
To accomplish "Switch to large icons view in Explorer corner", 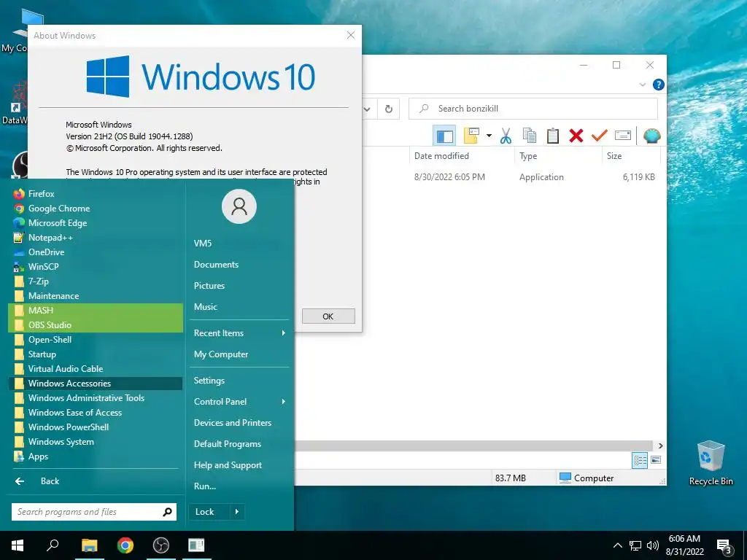I will (x=656, y=460).
